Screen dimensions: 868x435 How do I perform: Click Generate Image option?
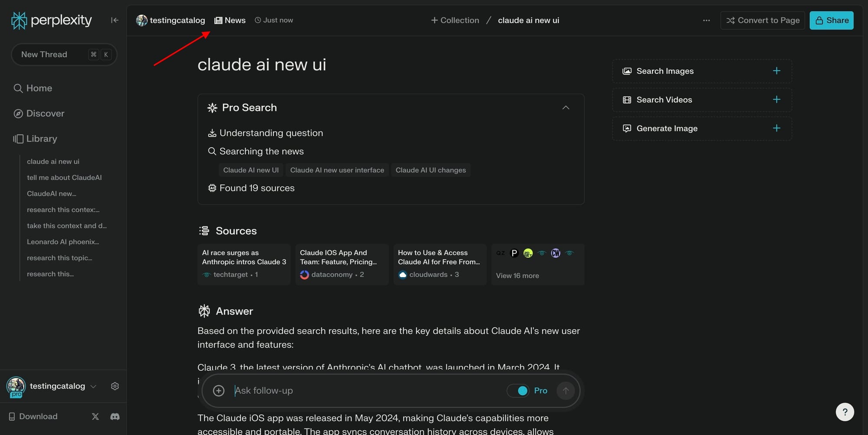click(702, 128)
